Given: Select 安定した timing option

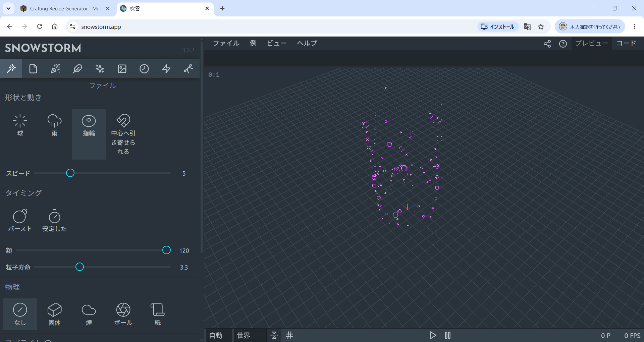Looking at the screenshot, I should pos(54,220).
